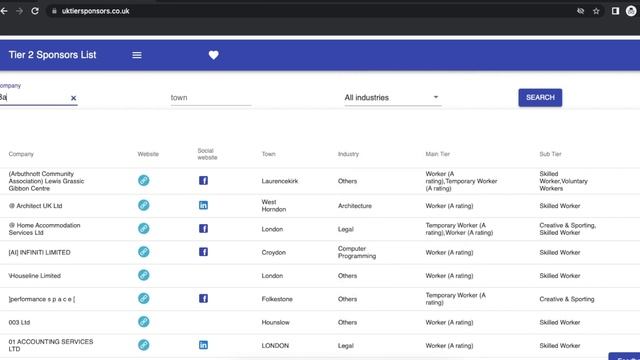Screen dimensions: 640x360
Task: Click the crossed-out eye icon in the address bar
Action: click(x=580, y=11)
